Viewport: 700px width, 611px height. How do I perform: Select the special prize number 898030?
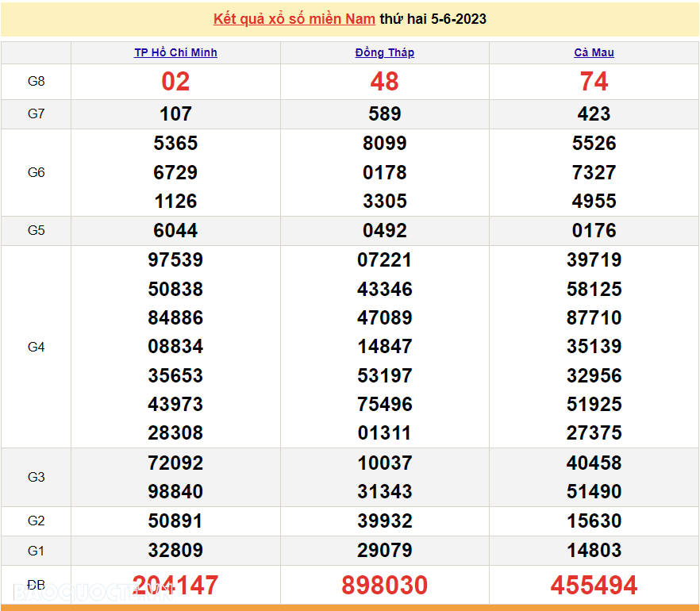pos(384,586)
